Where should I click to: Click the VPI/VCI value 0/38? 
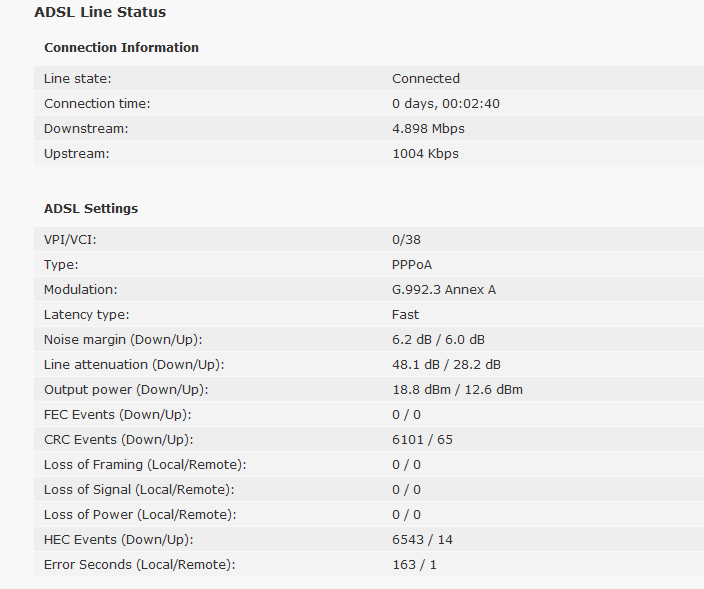pyautogui.click(x=406, y=240)
